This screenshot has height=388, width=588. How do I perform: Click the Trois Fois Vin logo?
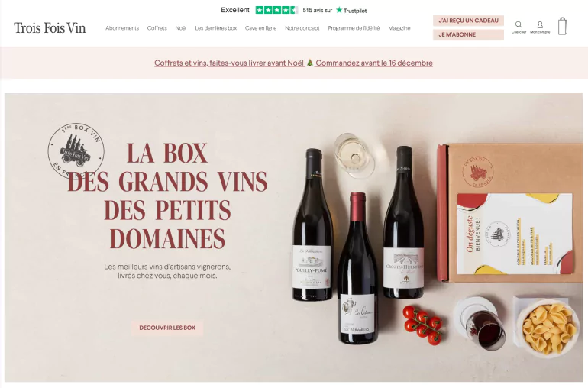(x=50, y=28)
